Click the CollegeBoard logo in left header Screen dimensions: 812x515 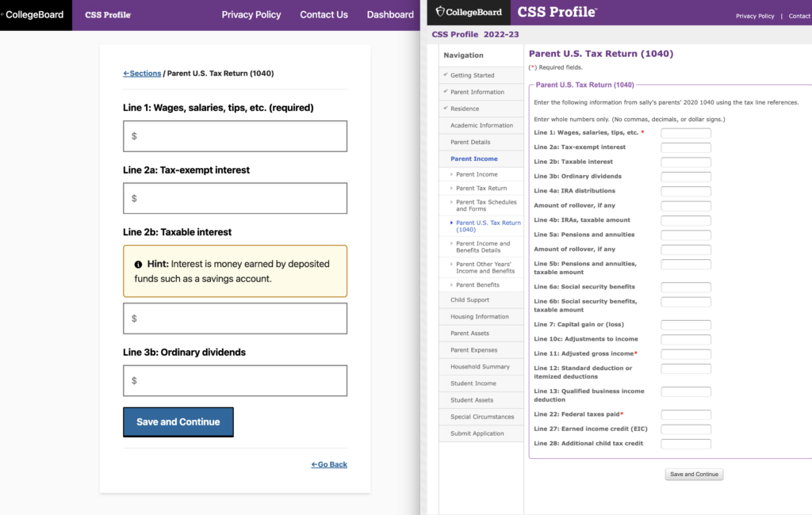point(34,14)
